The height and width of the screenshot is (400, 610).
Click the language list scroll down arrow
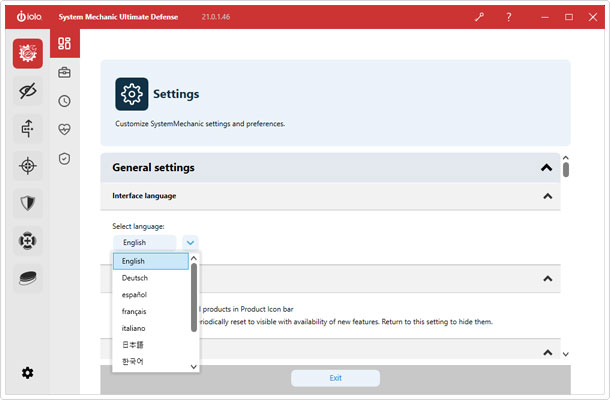[x=194, y=367]
